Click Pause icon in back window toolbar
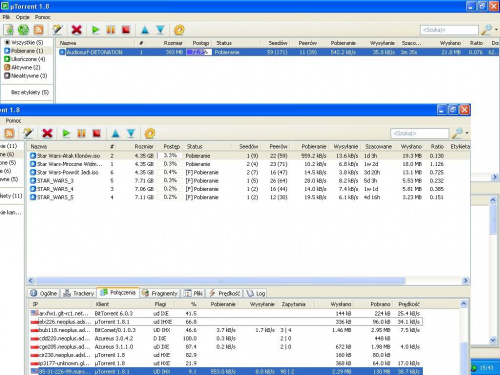Viewport: 500px width, 375px height. coord(110,30)
